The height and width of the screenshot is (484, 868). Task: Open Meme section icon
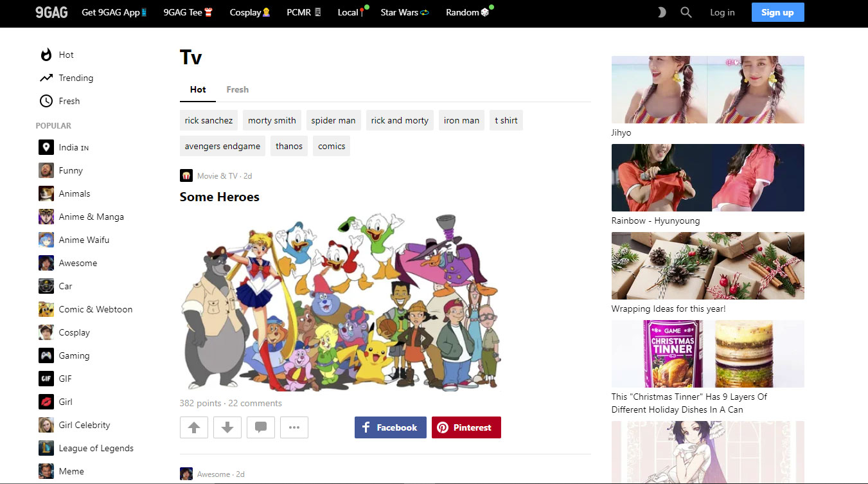click(x=46, y=471)
